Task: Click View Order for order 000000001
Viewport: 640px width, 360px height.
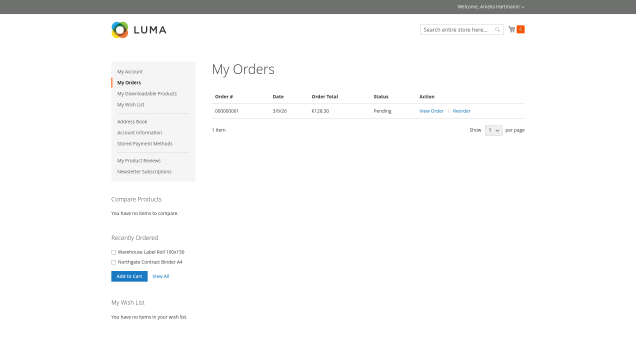Action: (x=431, y=111)
